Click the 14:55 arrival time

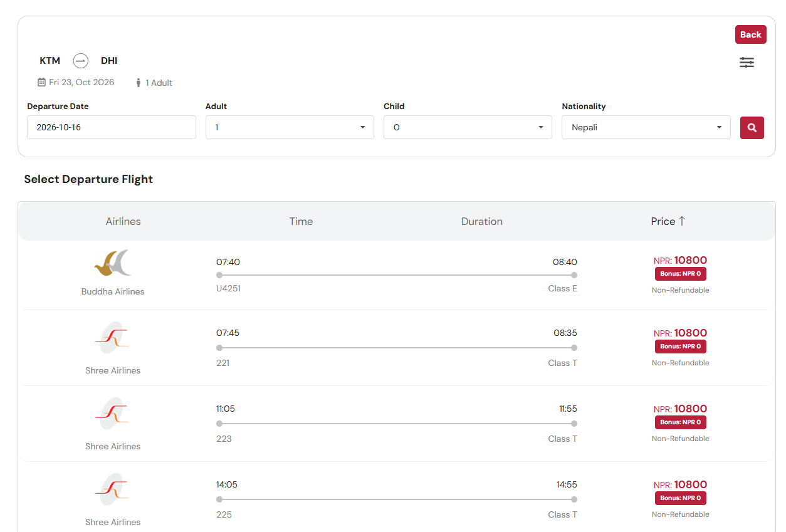pos(567,484)
